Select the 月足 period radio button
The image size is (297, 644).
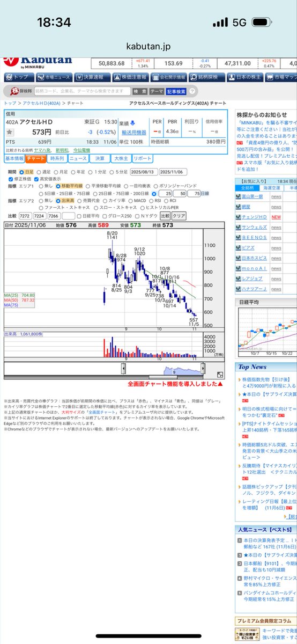coord(55,171)
